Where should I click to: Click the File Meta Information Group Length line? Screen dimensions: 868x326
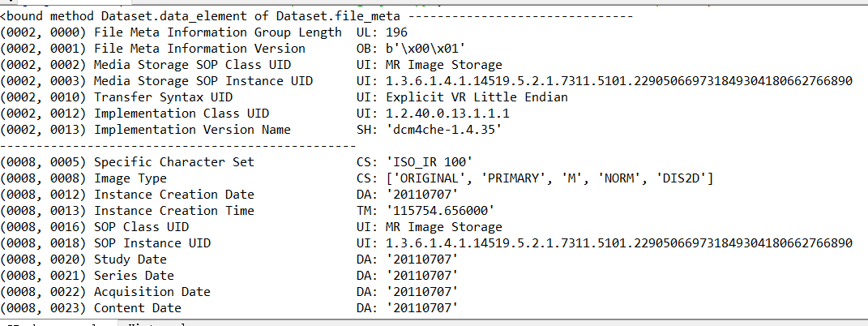coord(204,32)
